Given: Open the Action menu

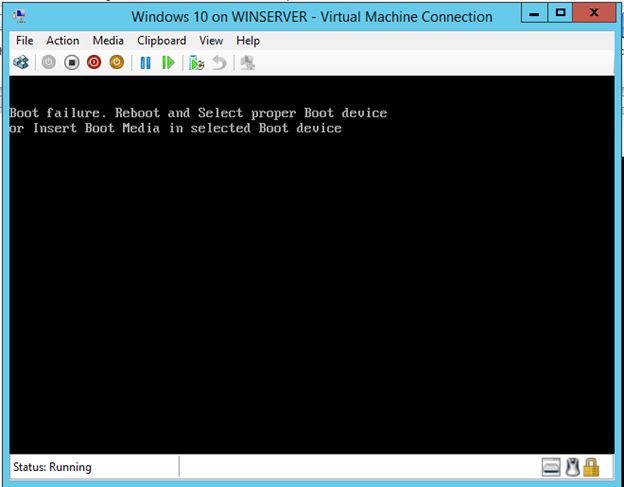Looking at the screenshot, I should click(x=62, y=41).
